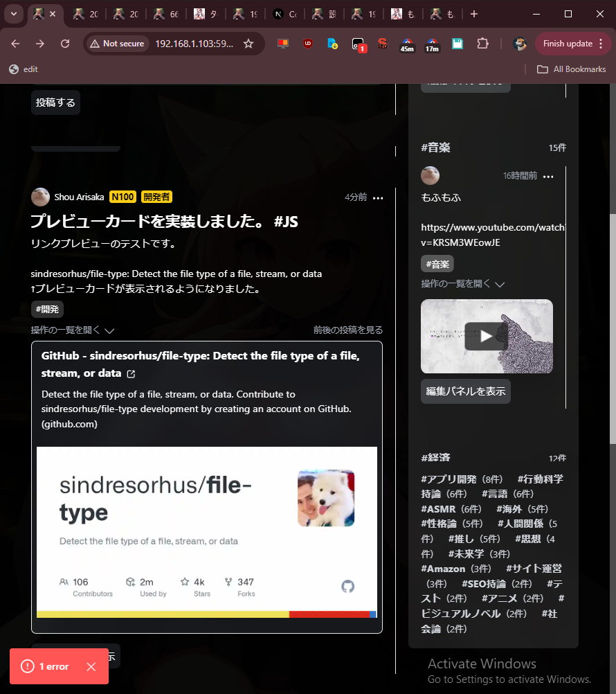The image size is (616, 694).
Task: Click the Chrome profile avatar icon
Action: [x=519, y=44]
